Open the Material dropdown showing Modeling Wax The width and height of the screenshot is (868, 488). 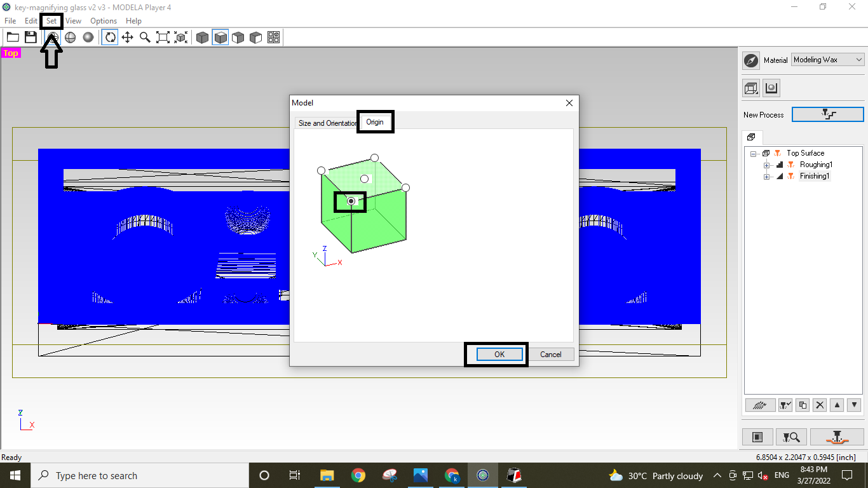tap(828, 60)
